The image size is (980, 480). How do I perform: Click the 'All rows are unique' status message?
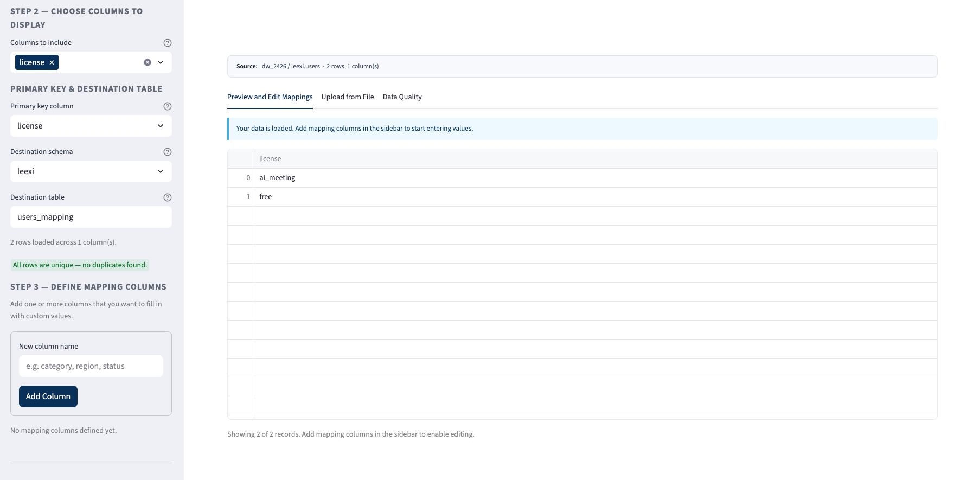pyautogui.click(x=80, y=265)
